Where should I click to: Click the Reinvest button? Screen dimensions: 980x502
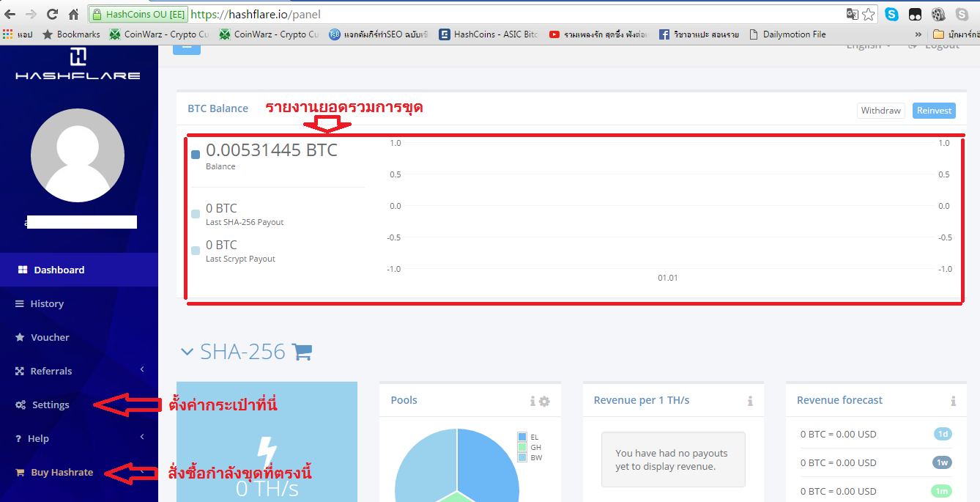(934, 111)
